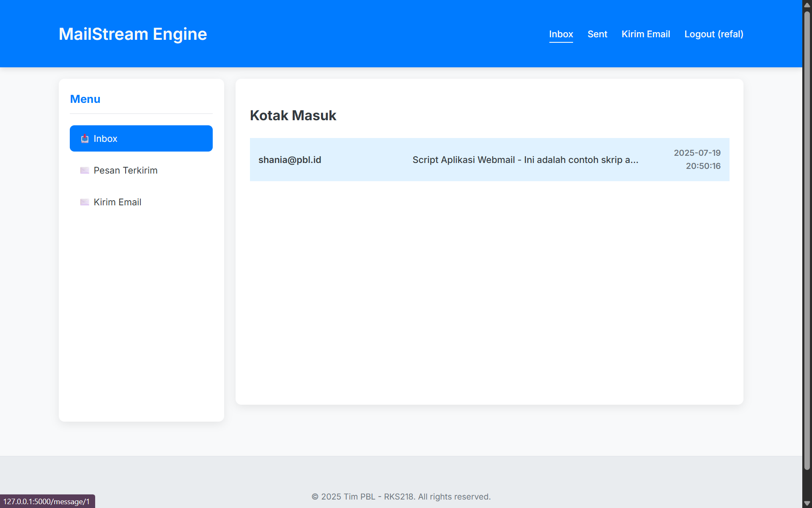Open Kirim Email from the sidebar menu
Image resolution: width=812 pixels, height=508 pixels.
pos(117,202)
